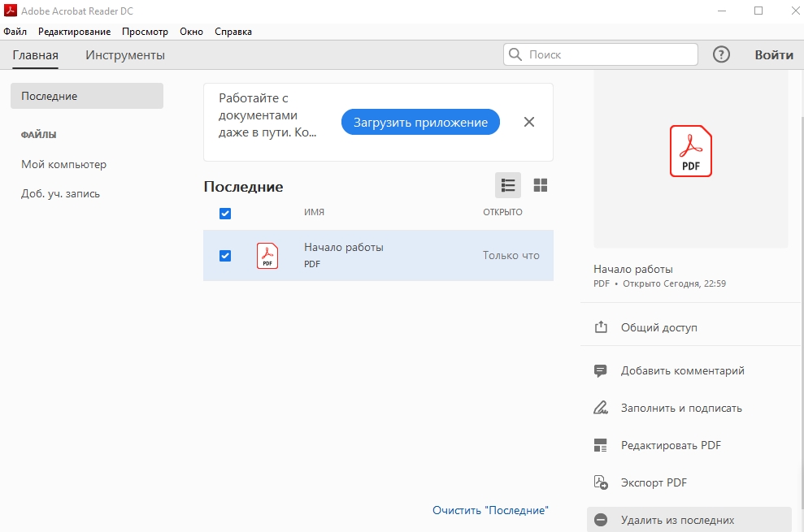Screen dimensions: 804x532
Task: Open the Справка menu
Action: coord(233,32)
